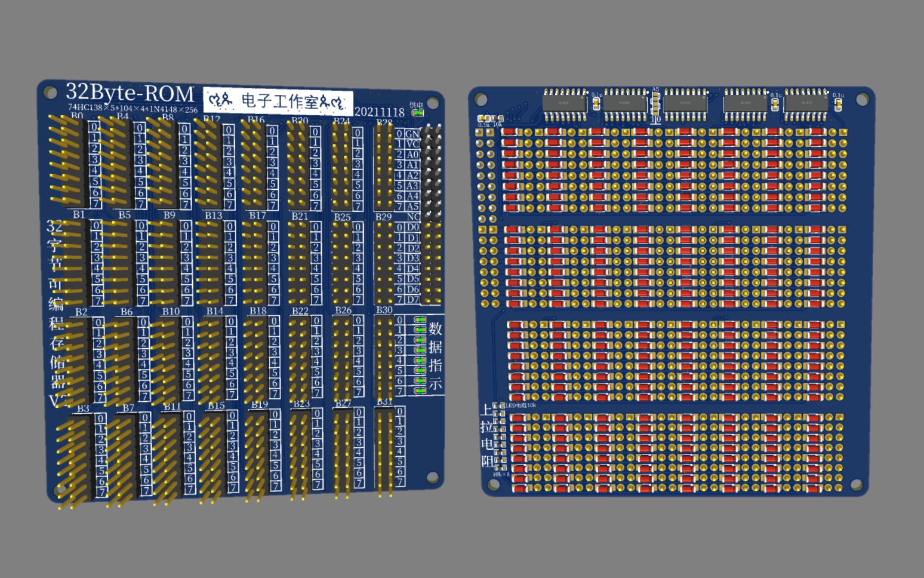Click the 供电 power LED
This screenshot has width=924, height=578.
click(x=417, y=112)
